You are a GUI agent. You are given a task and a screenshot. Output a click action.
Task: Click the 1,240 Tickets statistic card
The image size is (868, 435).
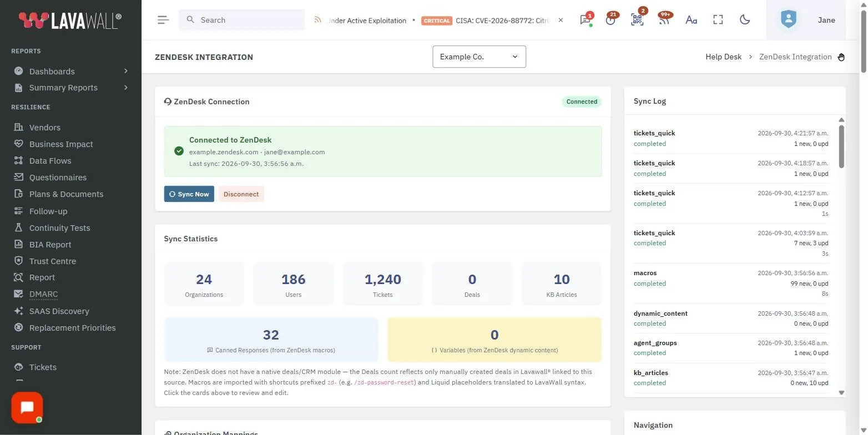(x=383, y=284)
